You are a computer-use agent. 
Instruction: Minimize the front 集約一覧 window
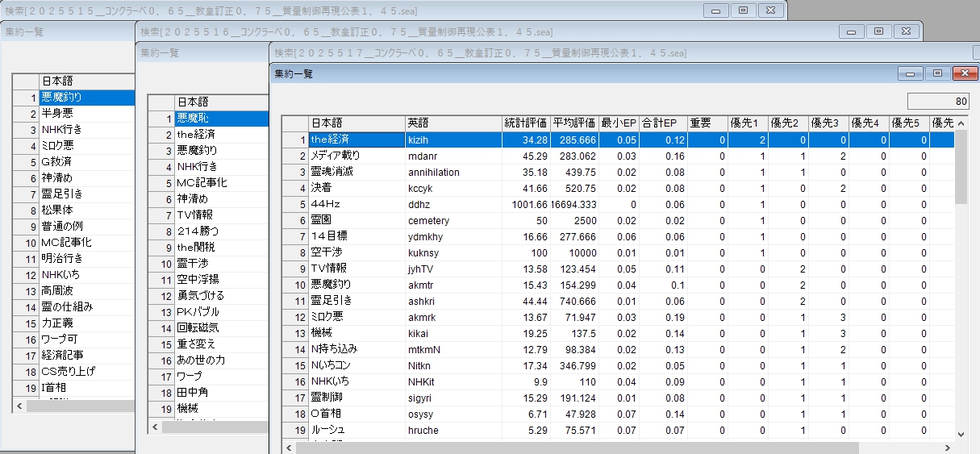[x=911, y=73]
